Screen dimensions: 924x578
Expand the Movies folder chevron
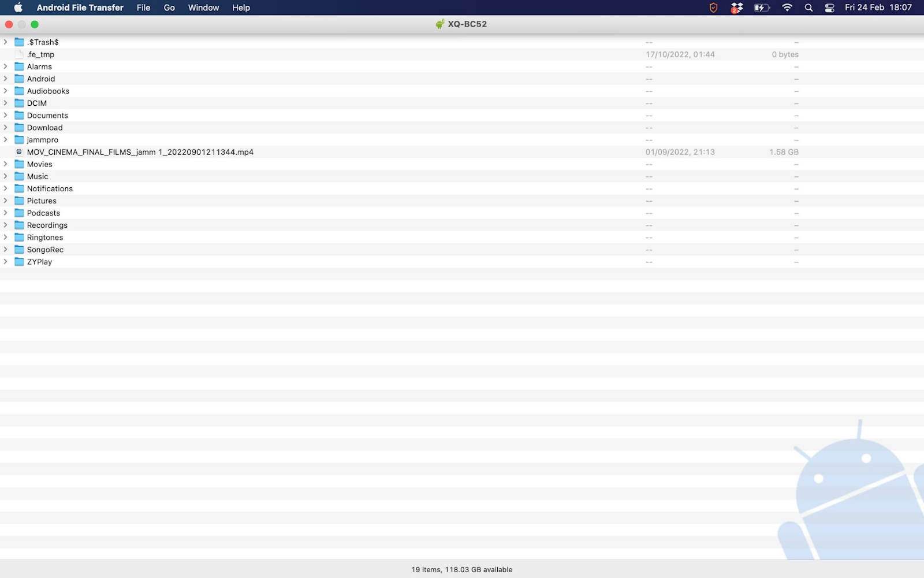tap(6, 164)
